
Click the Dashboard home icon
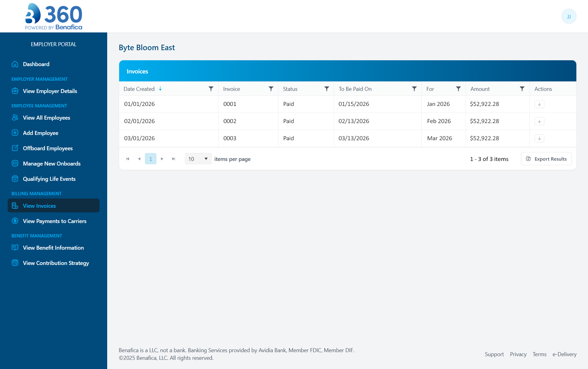tap(15, 64)
